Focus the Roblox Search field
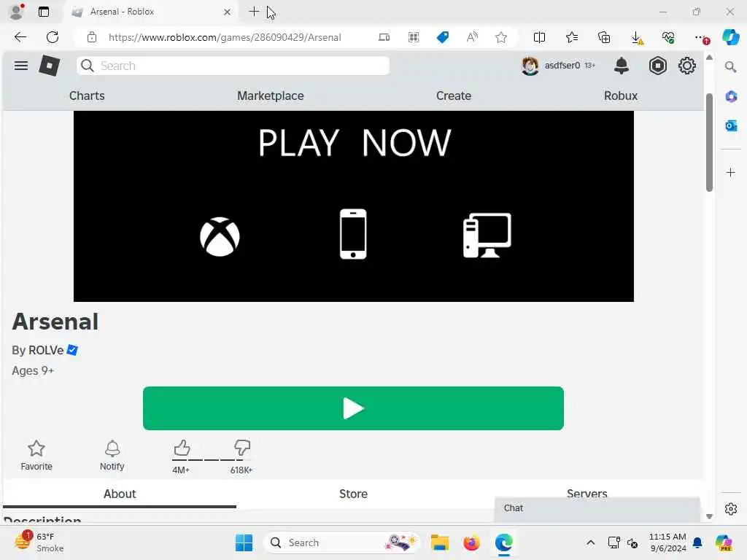Viewport: 747px width, 560px height. pyautogui.click(x=233, y=66)
